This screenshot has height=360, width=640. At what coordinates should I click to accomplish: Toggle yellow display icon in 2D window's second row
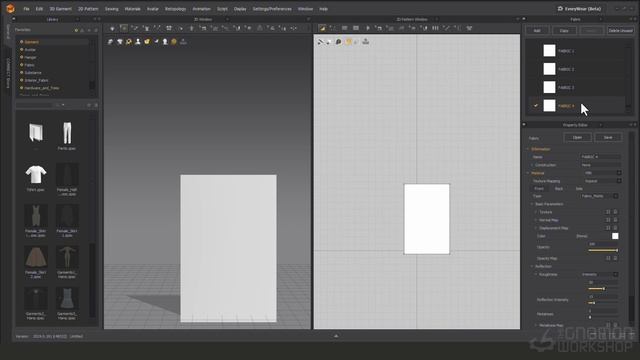pos(348,42)
